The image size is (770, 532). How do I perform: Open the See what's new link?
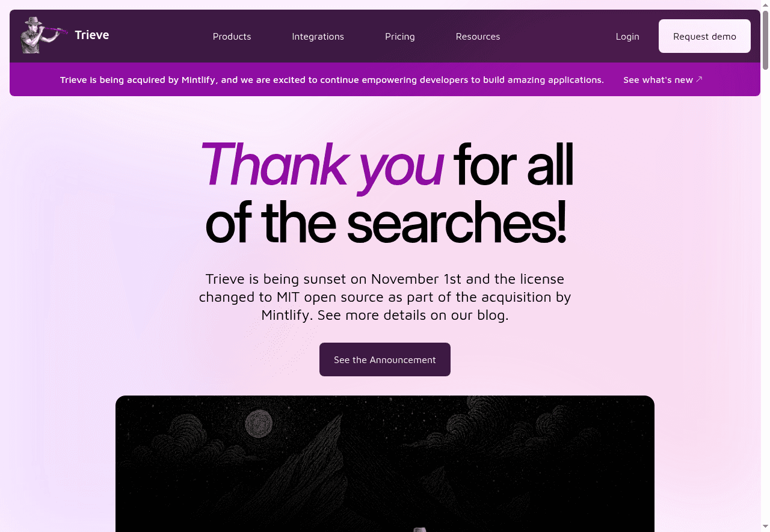[658, 80]
